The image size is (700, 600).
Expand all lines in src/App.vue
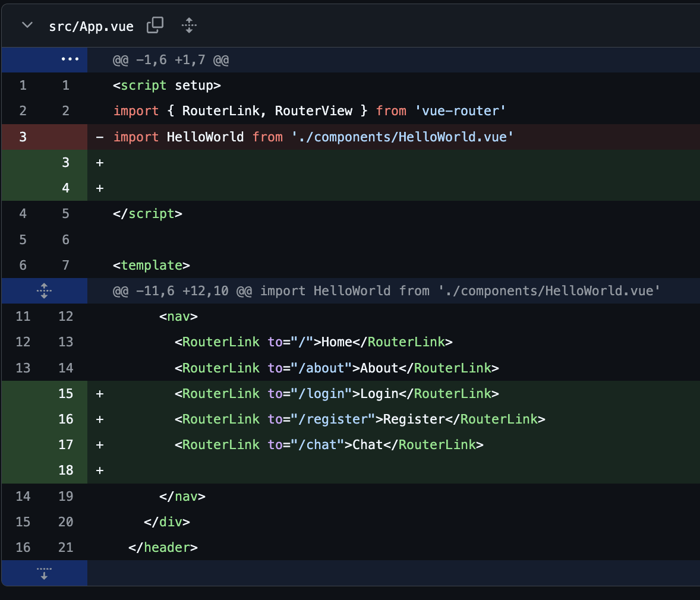pyautogui.click(x=189, y=26)
